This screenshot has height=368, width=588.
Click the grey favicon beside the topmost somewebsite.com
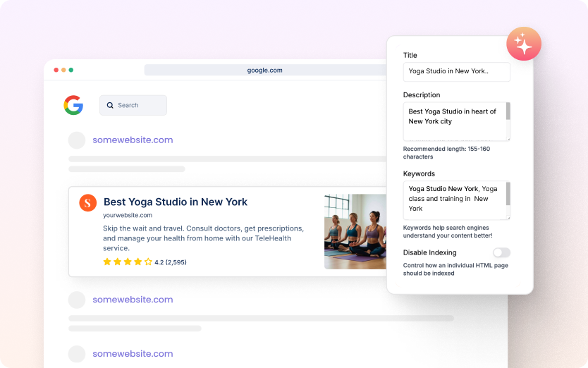(x=77, y=140)
